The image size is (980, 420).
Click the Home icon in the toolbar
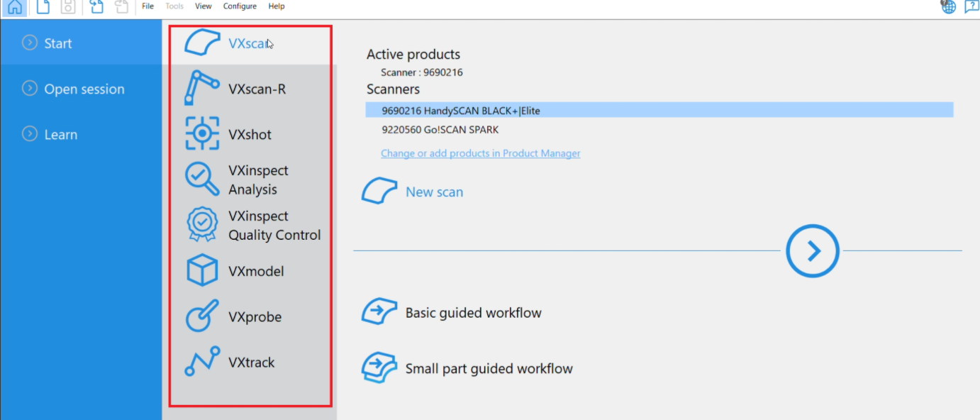15,7
